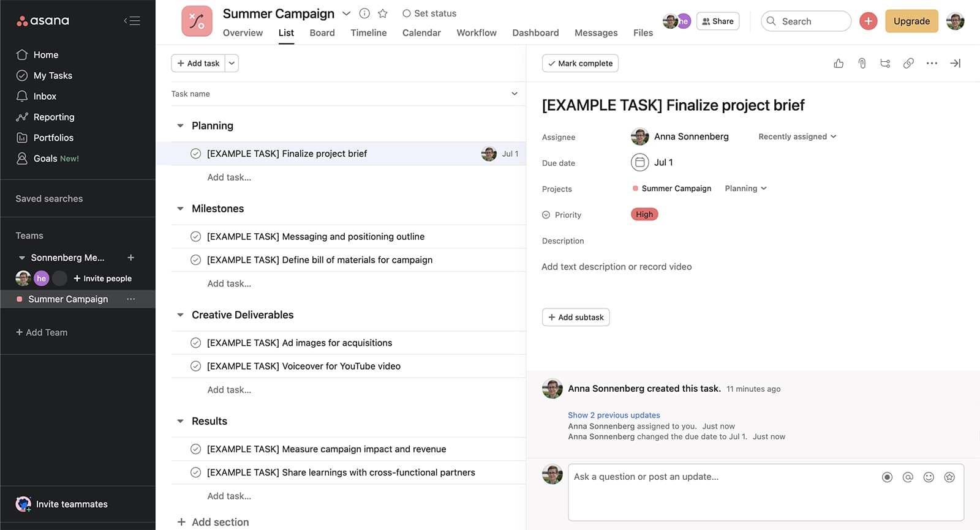Screen dimensions: 980x530
Task: Click Show 2 previous updates link
Action: (x=614, y=415)
